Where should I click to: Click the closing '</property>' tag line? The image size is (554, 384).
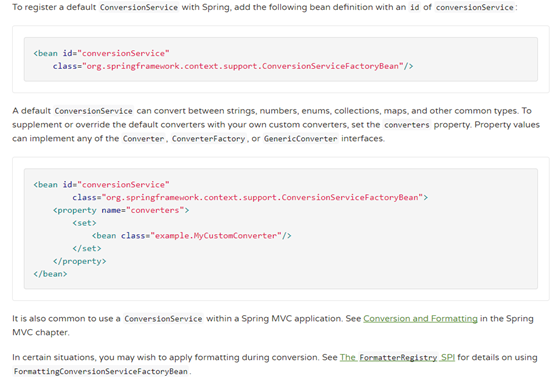[79, 261]
